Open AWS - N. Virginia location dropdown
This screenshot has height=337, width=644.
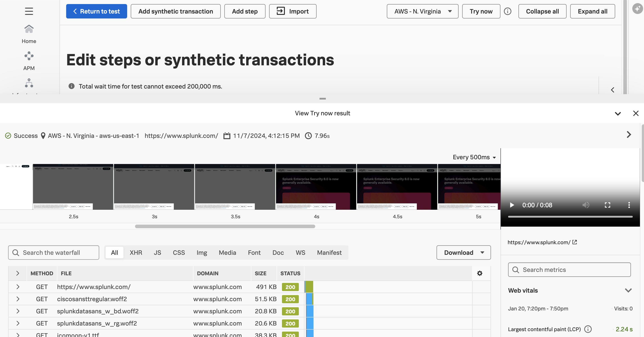[x=422, y=11]
